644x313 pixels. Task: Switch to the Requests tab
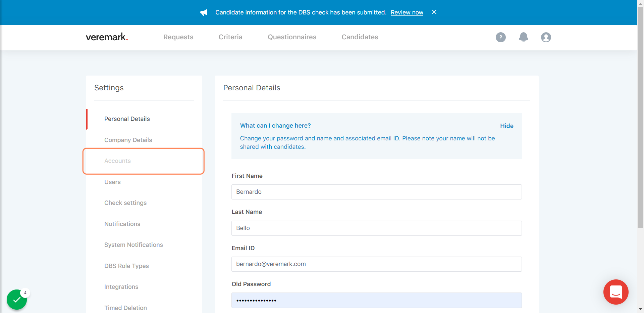(178, 37)
